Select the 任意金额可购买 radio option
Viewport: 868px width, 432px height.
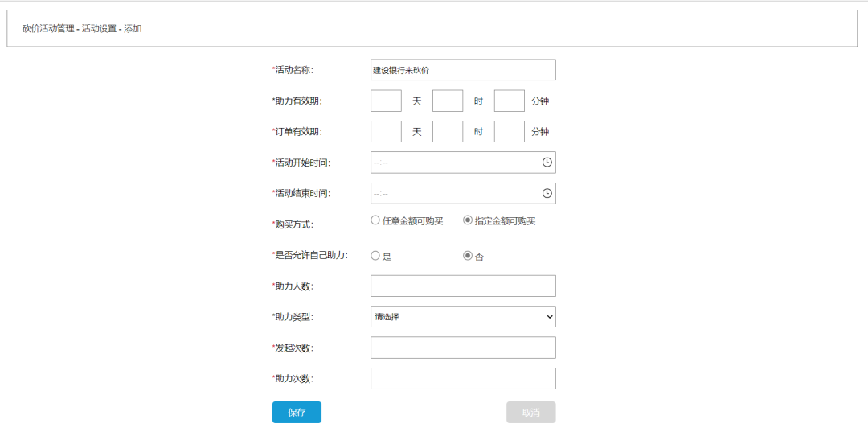tap(375, 220)
